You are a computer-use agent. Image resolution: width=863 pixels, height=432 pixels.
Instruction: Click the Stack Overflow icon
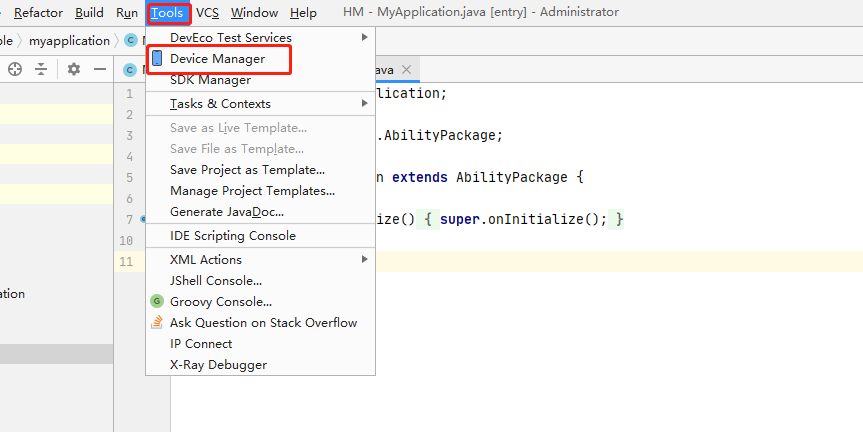click(x=157, y=322)
